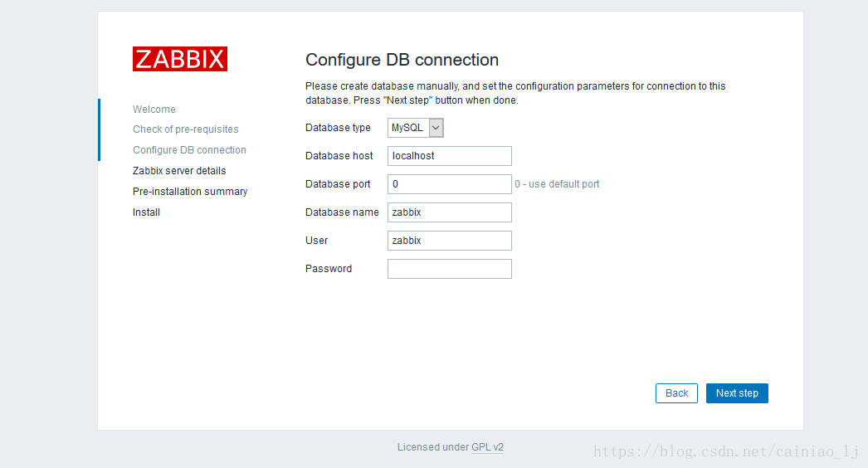The width and height of the screenshot is (868, 468).
Task: Select Zabbix server details step
Action: coord(179,171)
